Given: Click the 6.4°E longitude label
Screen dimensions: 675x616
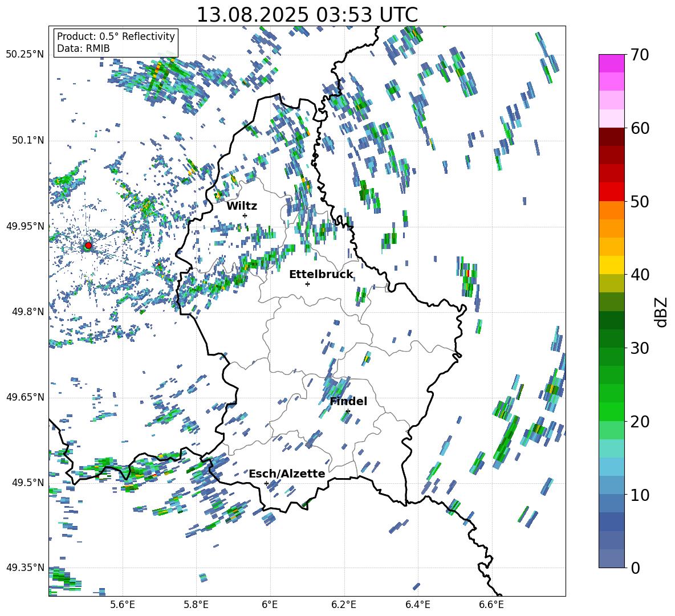Looking at the screenshot, I should coord(417,605).
